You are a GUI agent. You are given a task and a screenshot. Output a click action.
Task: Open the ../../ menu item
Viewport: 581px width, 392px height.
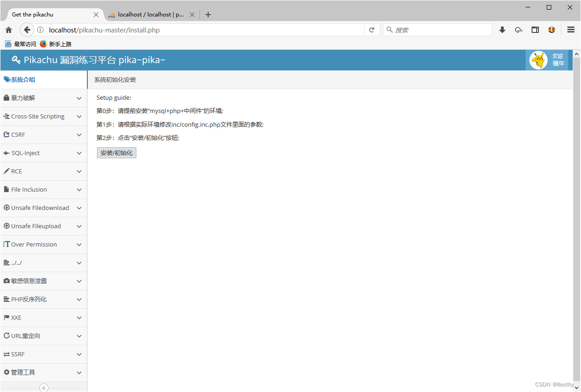[x=43, y=263]
